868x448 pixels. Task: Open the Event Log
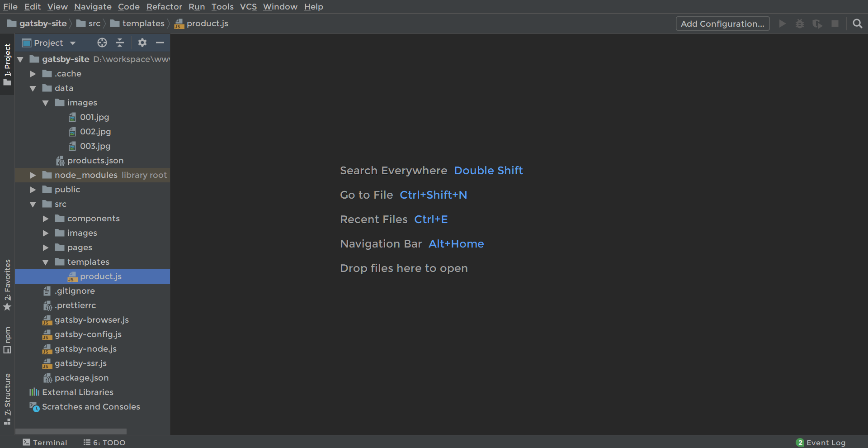click(x=826, y=443)
